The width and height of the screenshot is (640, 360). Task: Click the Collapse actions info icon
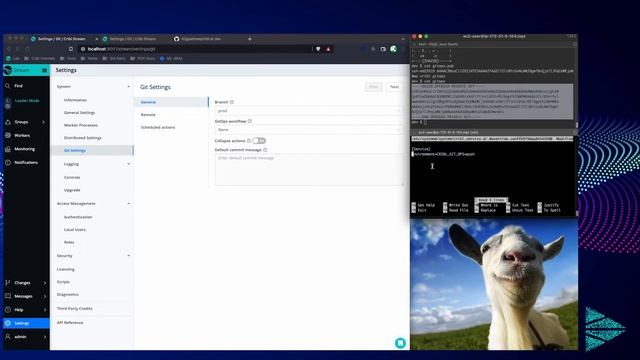[x=249, y=141]
